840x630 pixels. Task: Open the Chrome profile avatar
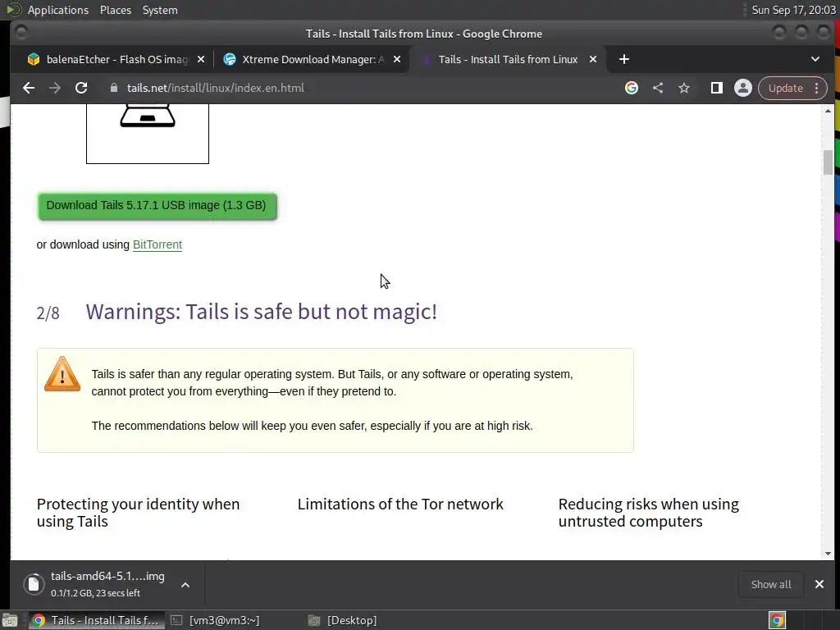click(743, 88)
